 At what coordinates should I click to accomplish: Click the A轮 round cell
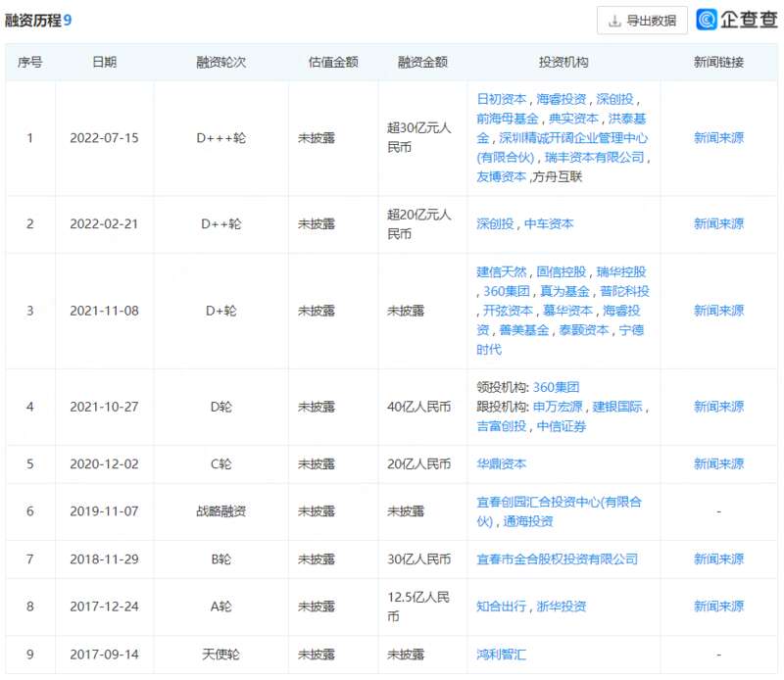point(221,607)
